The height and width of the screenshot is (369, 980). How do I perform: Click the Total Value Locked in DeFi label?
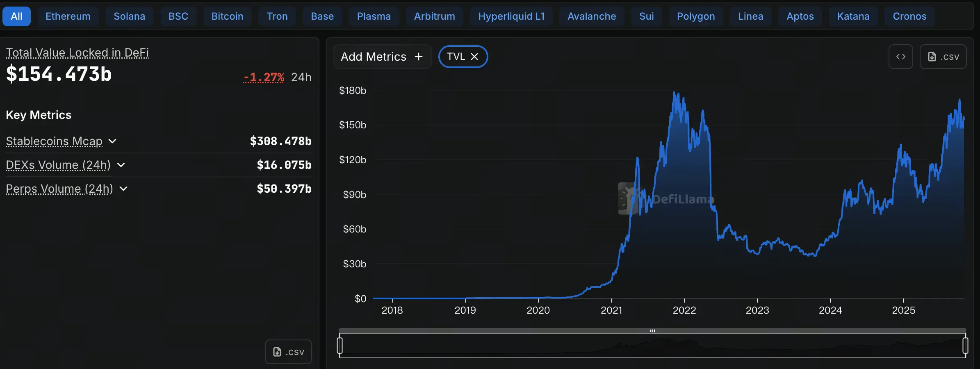click(x=77, y=52)
